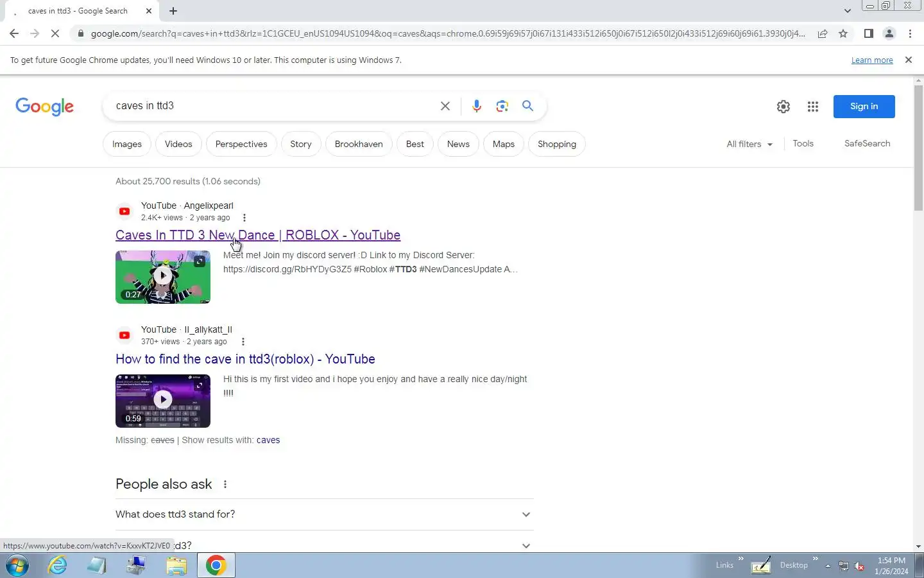Show results with caves link
Screen dimensions: 924x578
click(268, 440)
